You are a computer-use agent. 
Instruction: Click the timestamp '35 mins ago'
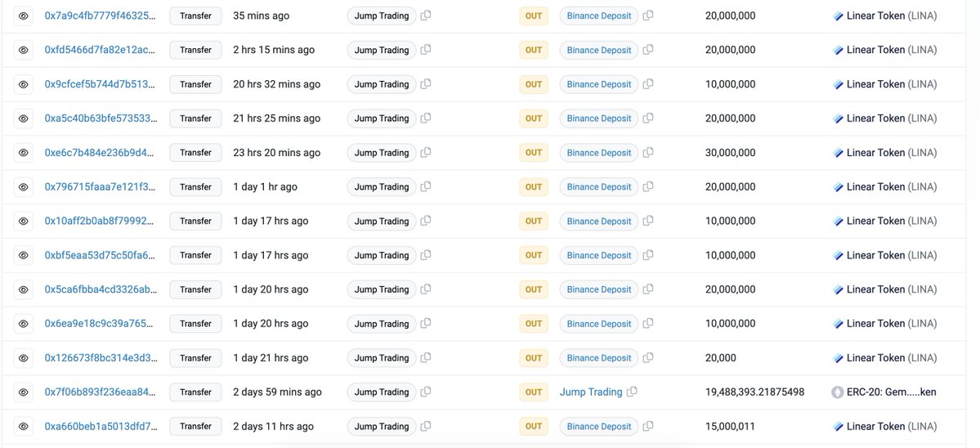click(x=262, y=16)
